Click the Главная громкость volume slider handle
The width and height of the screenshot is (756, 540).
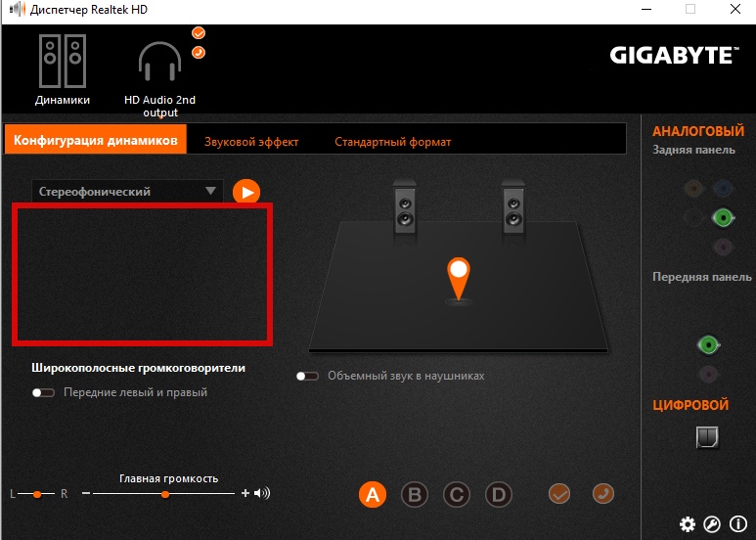165,494
